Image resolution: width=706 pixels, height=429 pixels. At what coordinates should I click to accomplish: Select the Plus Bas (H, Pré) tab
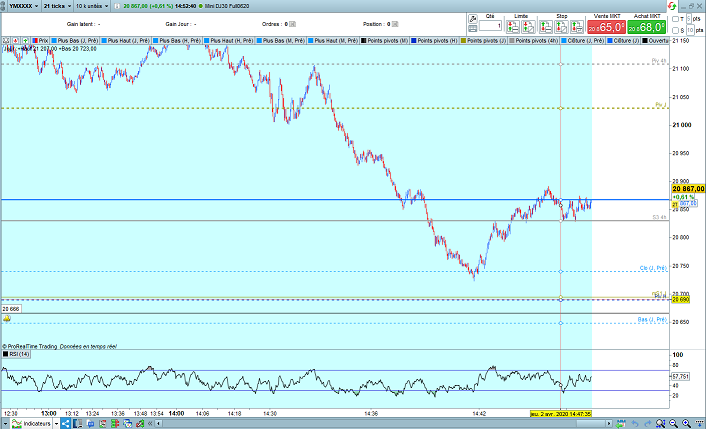[177, 41]
